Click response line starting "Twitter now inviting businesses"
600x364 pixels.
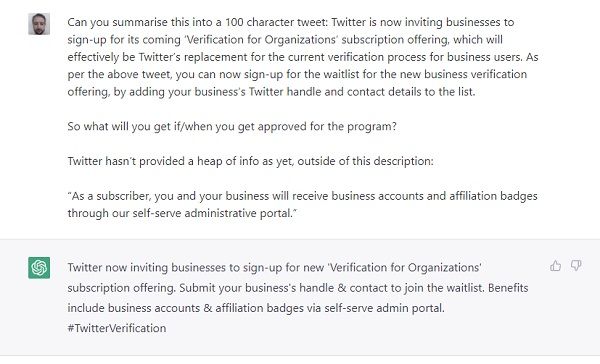[274, 267]
